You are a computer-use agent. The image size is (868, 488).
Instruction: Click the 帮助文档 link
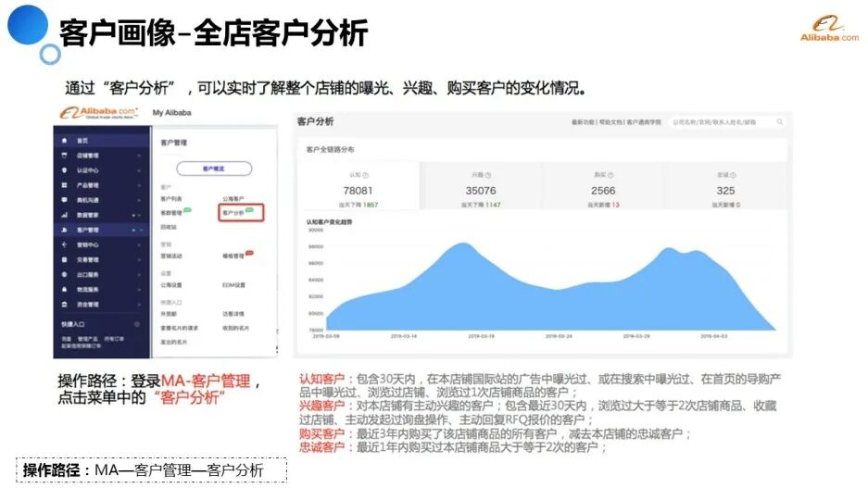(x=610, y=121)
